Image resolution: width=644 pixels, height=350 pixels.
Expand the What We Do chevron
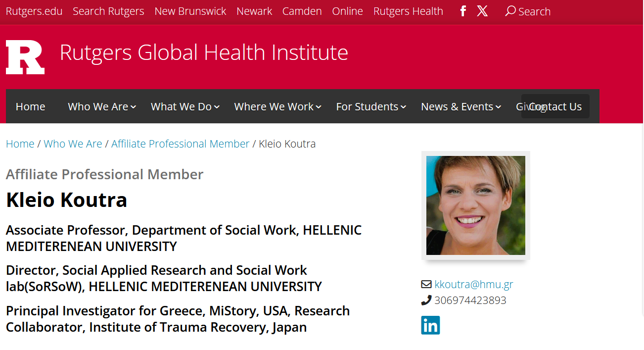tap(217, 107)
